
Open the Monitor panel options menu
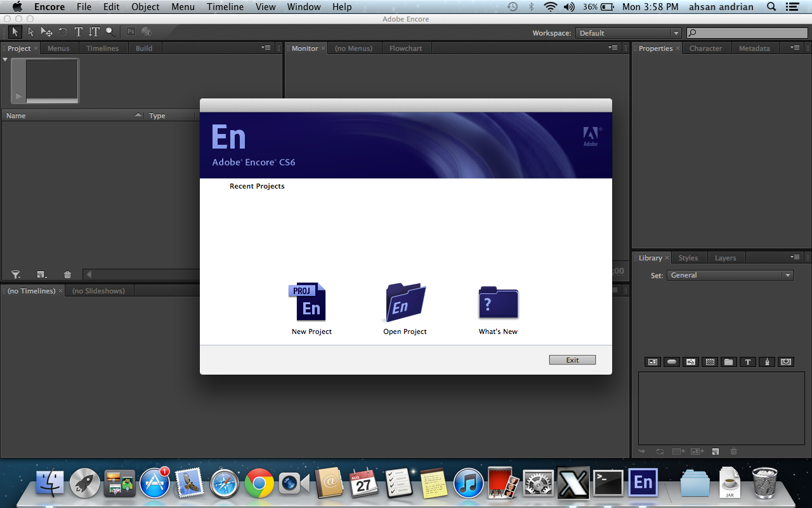[x=613, y=48]
